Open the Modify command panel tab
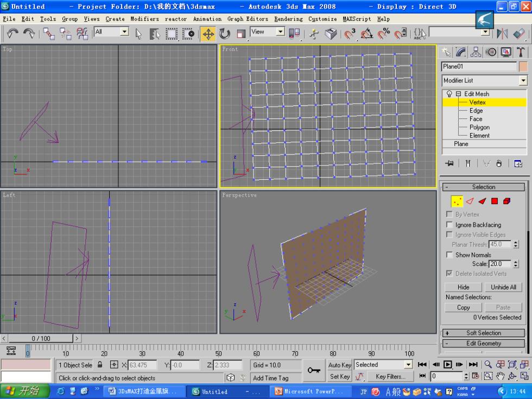The width and height of the screenshot is (532, 399). (461, 52)
